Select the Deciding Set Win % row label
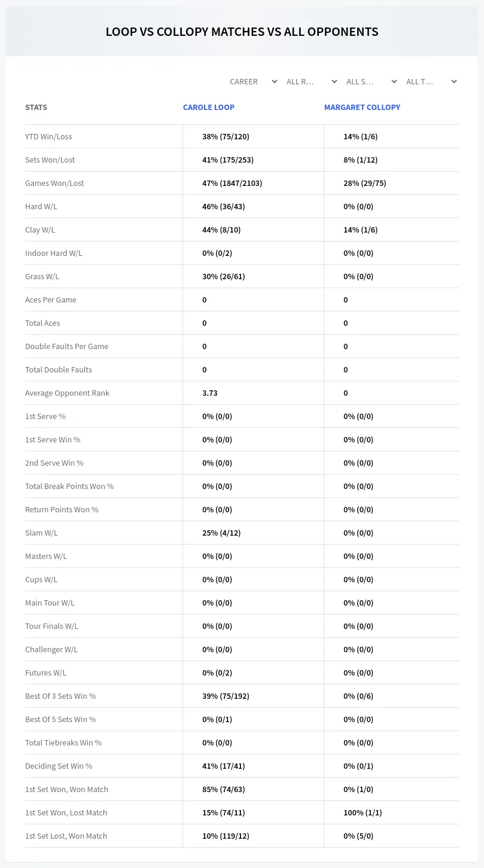This screenshot has width=484, height=868. 59,766
